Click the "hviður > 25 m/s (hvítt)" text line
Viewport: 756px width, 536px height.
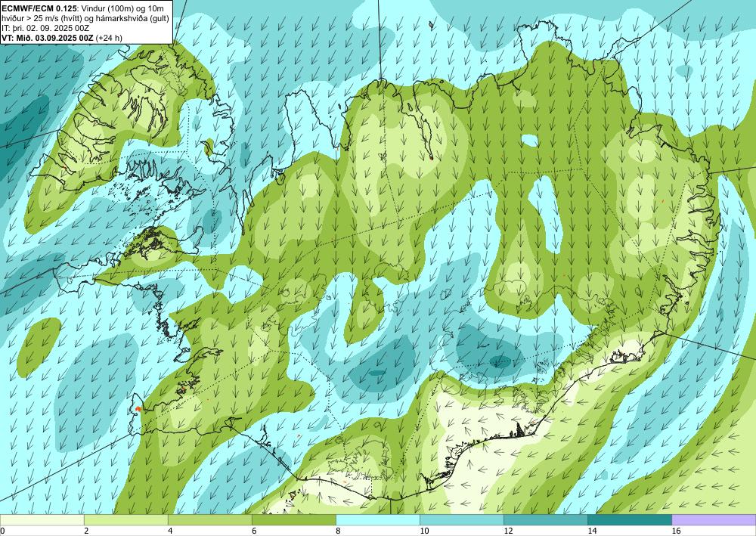[x=40, y=19]
